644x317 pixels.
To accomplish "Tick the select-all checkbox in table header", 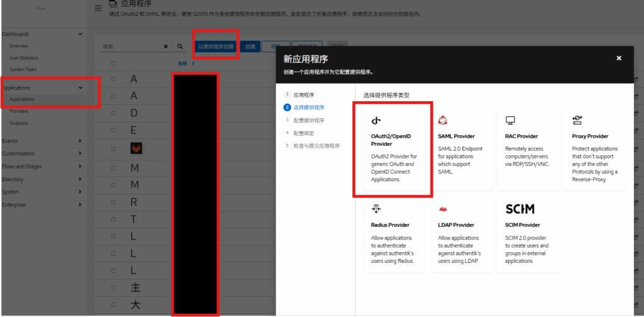I will point(113,64).
